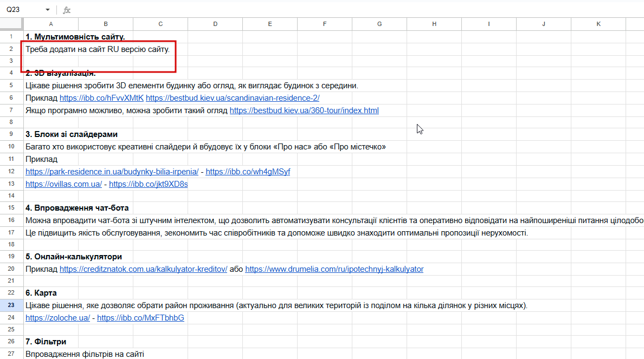Screen dimensions: 644x359
Task: Open the zoloche.ua link
Action: (57, 317)
